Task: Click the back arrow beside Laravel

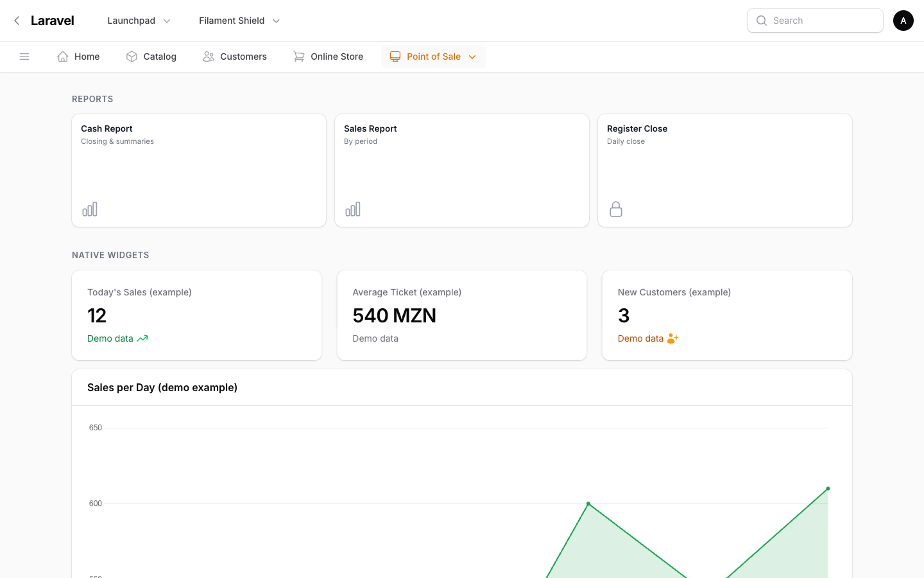Action: point(17,21)
